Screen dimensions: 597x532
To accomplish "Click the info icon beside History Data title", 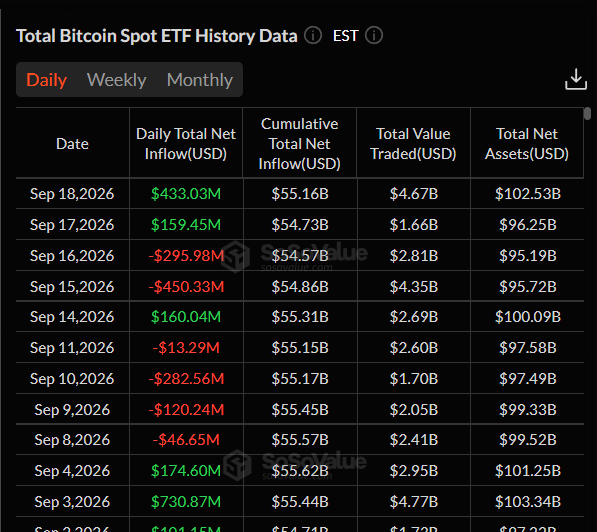I will tap(313, 35).
